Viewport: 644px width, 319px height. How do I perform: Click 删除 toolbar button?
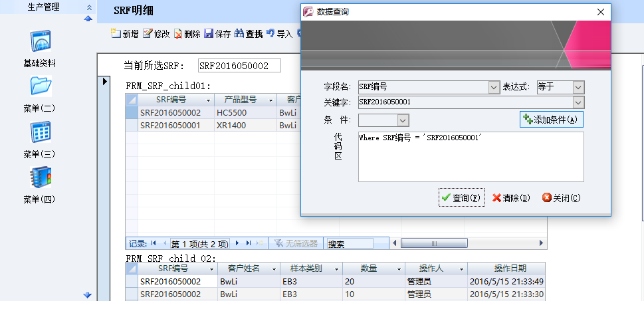pos(187,34)
